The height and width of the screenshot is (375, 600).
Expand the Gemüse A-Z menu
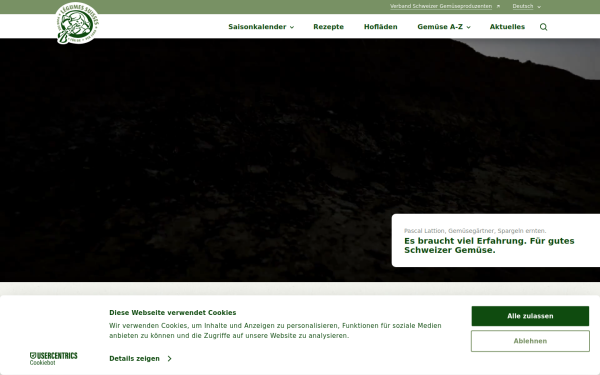coord(444,27)
